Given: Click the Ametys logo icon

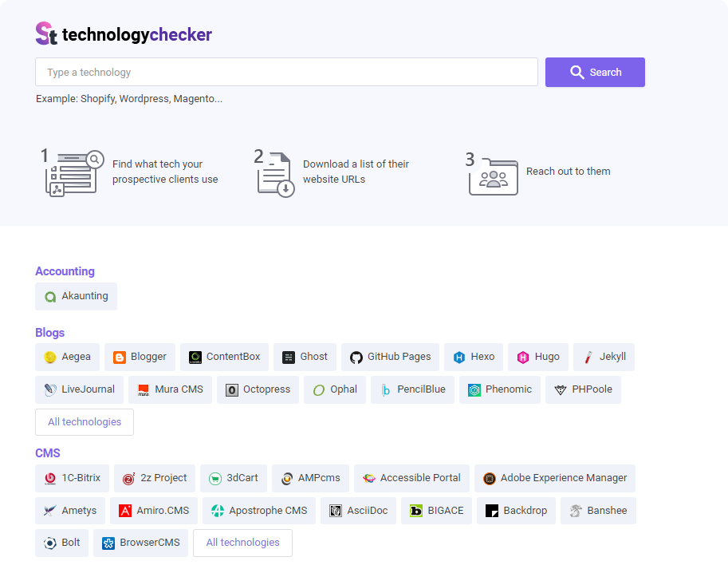Looking at the screenshot, I should click(50, 511).
